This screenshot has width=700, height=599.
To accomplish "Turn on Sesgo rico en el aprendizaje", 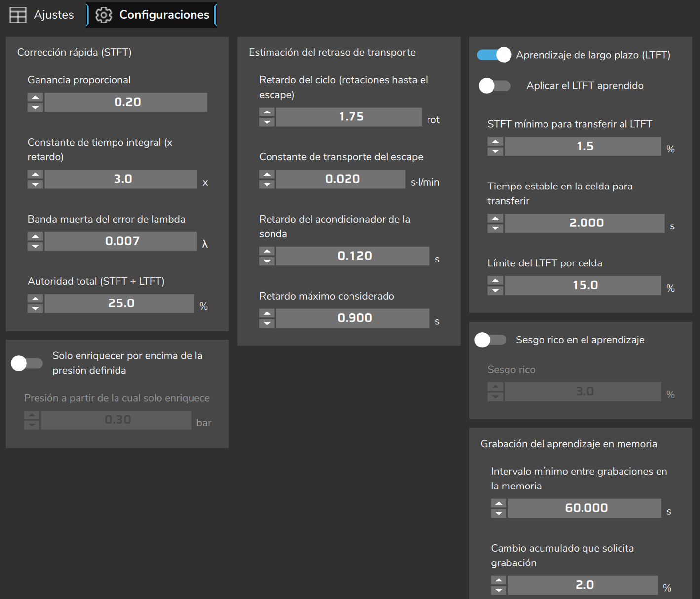I will [x=491, y=340].
